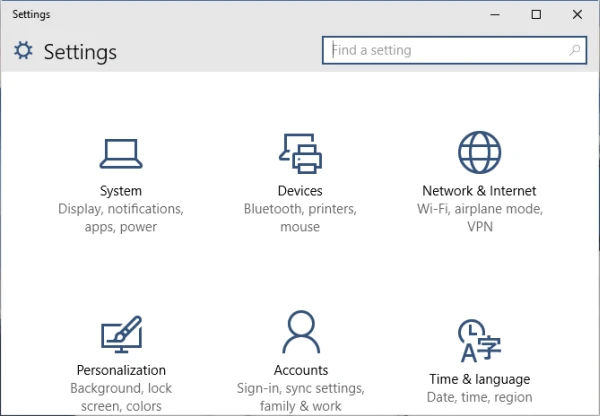Open System settings via the laptop icon
Image resolution: width=600 pixels, height=416 pixels.
click(120, 152)
